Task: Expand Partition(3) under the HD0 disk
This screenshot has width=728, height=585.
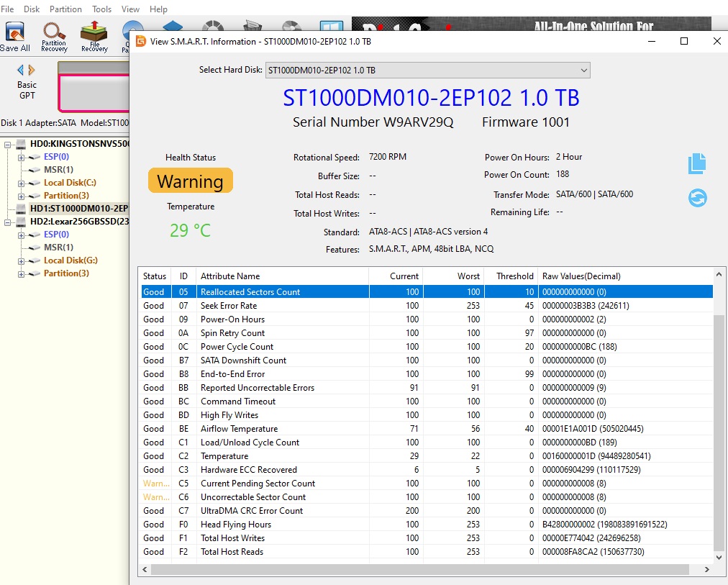Action: click(21, 196)
